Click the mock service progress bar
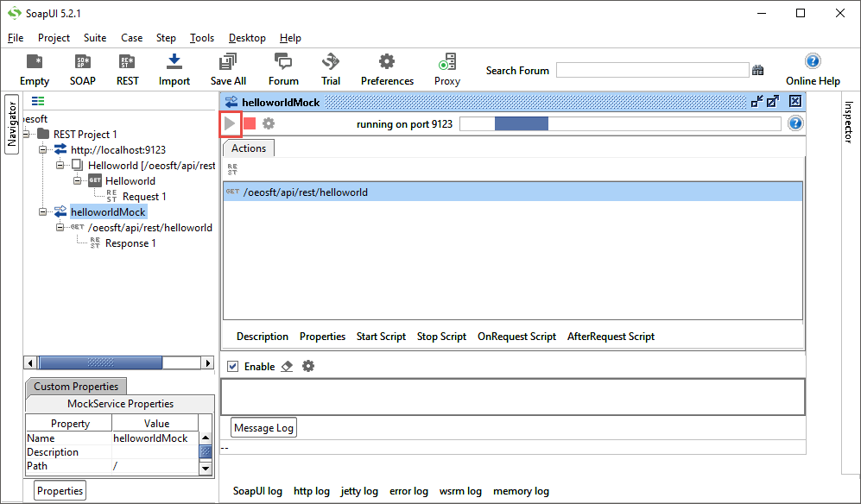The image size is (861, 504). pos(620,124)
